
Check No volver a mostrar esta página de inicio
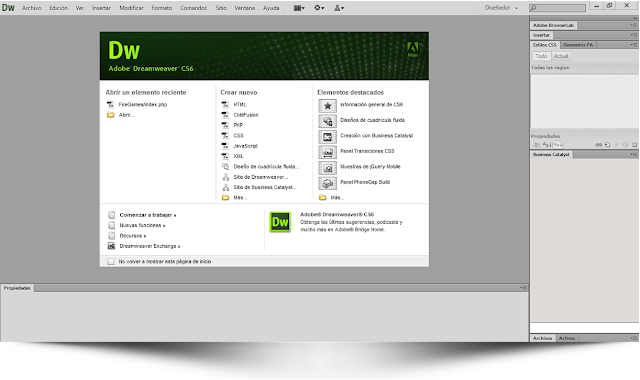coord(111,262)
